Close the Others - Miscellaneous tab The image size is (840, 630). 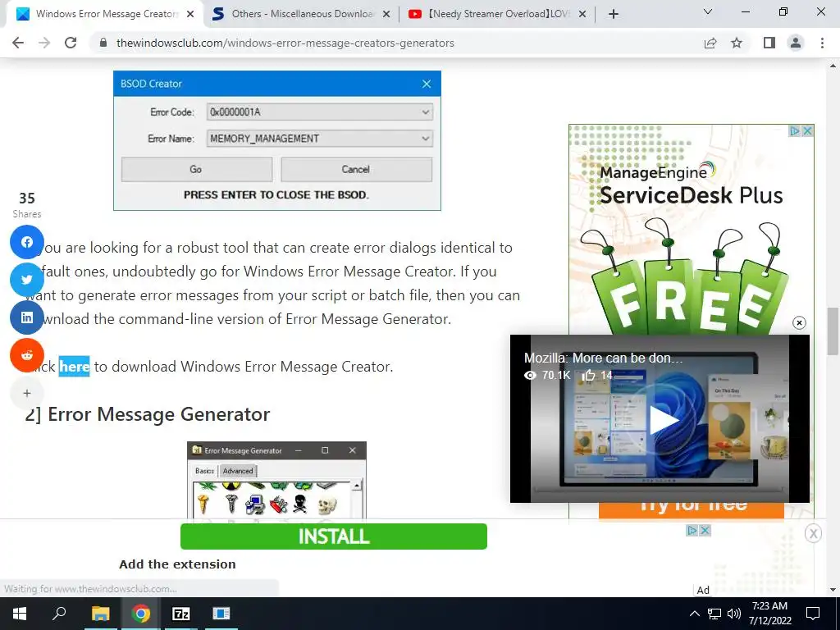386,15
